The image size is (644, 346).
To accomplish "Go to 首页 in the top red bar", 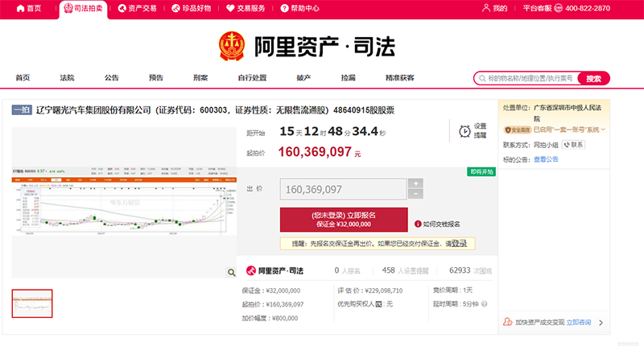I will (29, 8).
